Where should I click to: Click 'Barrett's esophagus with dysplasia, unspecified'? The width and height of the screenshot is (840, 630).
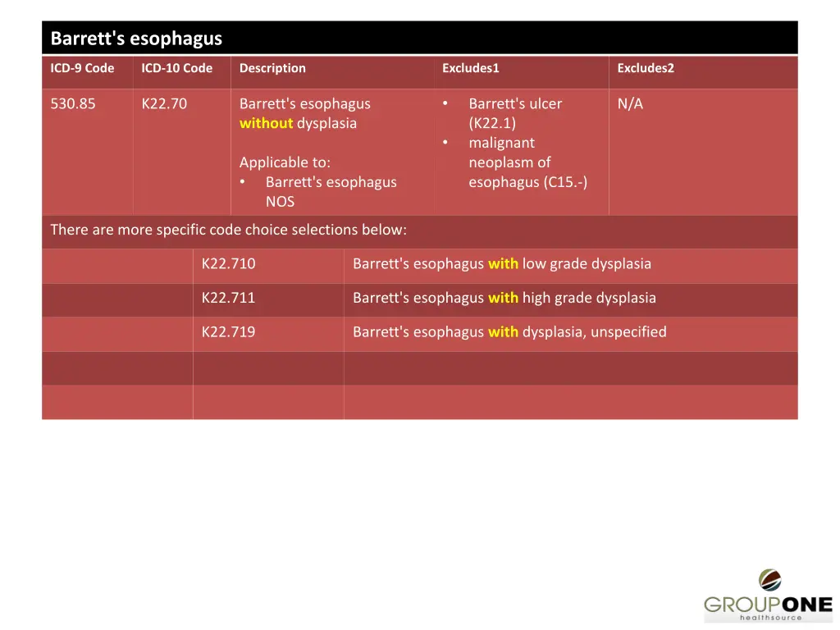509,331
